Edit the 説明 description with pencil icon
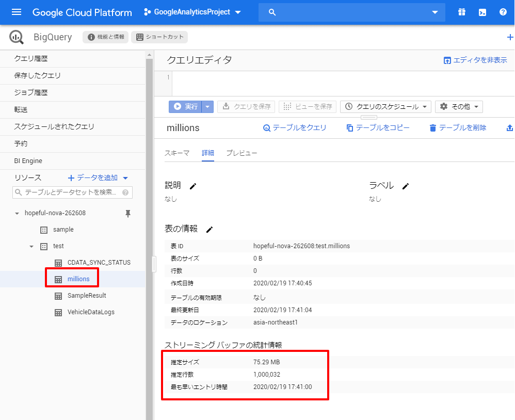 tap(193, 186)
